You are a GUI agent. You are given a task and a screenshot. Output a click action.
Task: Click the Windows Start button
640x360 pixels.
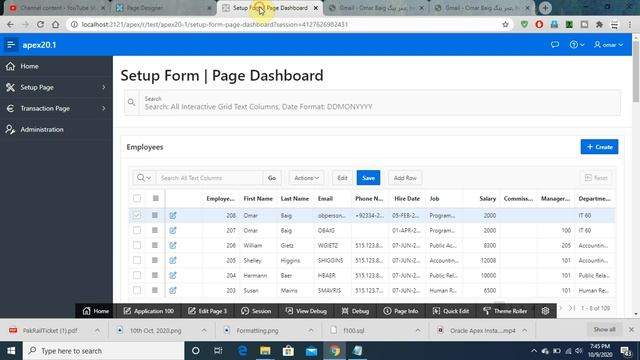[11, 351]
